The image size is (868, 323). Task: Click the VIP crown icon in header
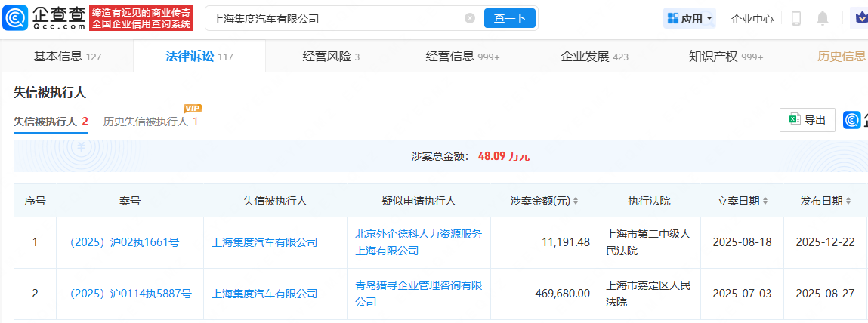click(859, 18)
